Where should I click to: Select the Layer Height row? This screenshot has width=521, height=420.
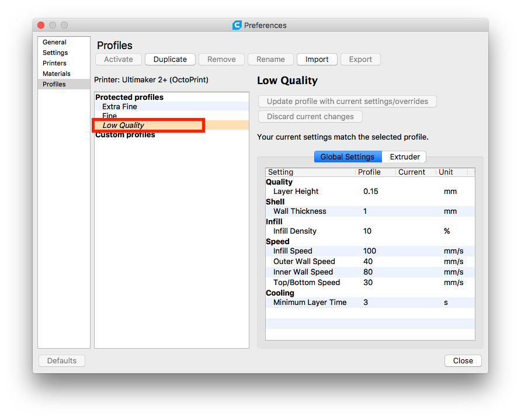click(x=370, y=192)
